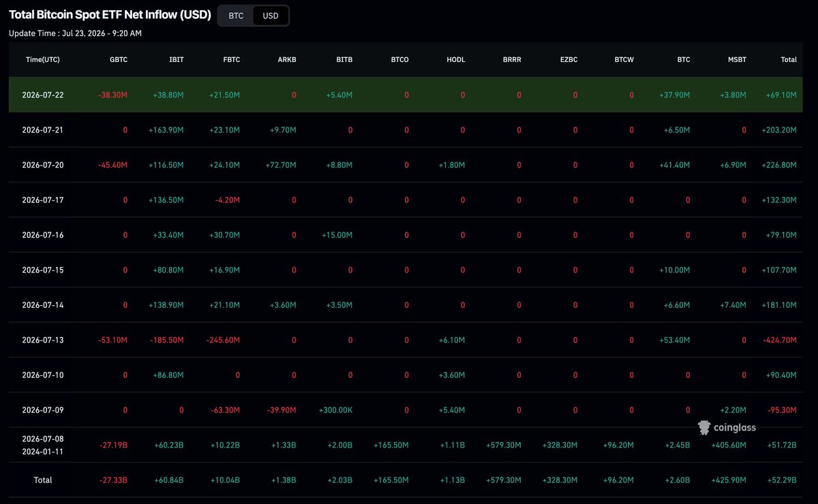Viewport: 818px width, 504px height.
Task: Select the FBTC column header
Action: (231, 60)
